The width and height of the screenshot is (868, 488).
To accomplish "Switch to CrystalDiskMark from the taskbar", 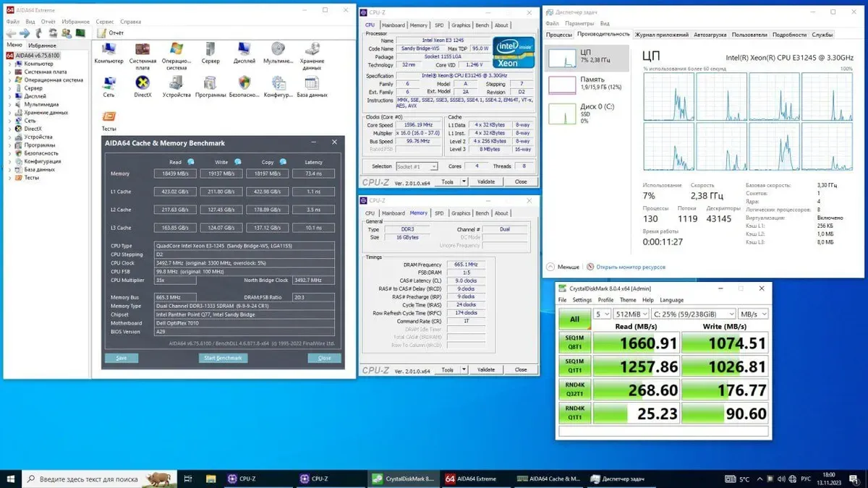I will tap(403, 479).
